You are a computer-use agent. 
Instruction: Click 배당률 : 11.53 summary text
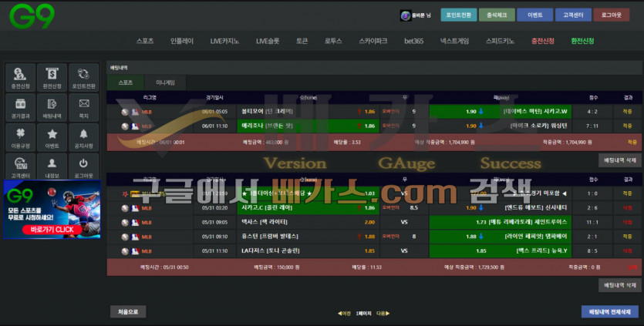pos(367,267)
